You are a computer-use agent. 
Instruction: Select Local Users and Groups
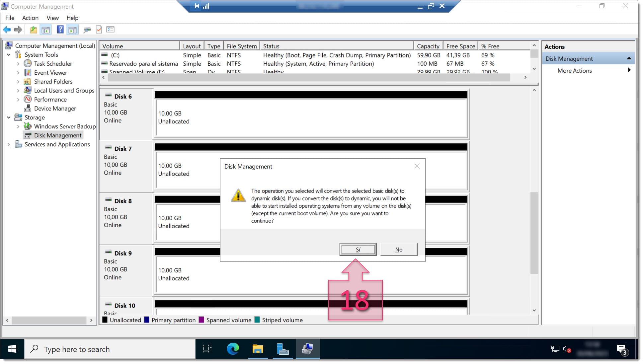point(64,91)
